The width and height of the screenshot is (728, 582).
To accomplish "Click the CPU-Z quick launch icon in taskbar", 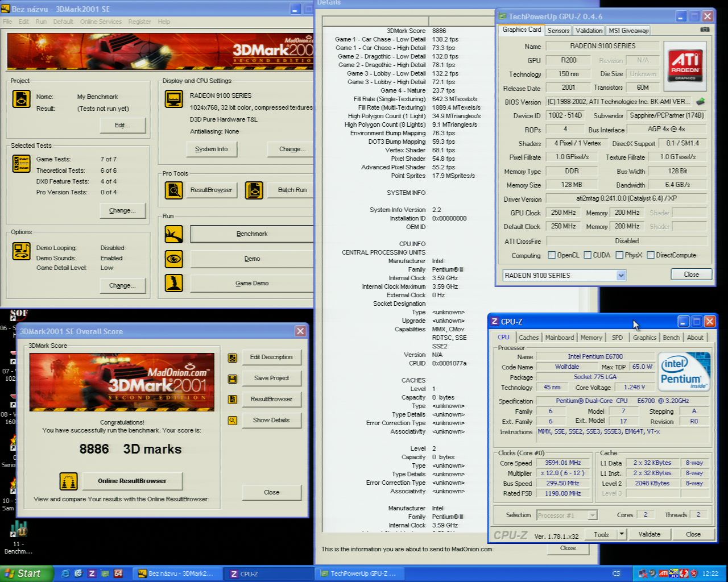I will point(92,573).
